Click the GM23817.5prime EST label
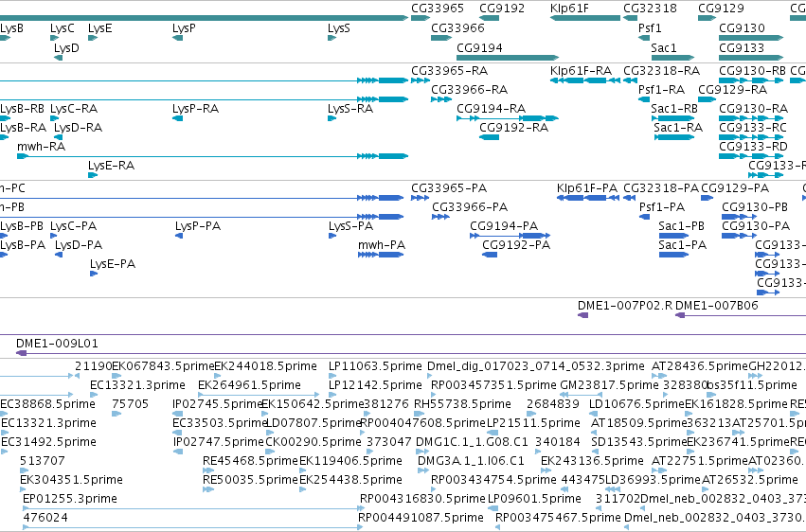806x532 pixels. click(609, 385)
